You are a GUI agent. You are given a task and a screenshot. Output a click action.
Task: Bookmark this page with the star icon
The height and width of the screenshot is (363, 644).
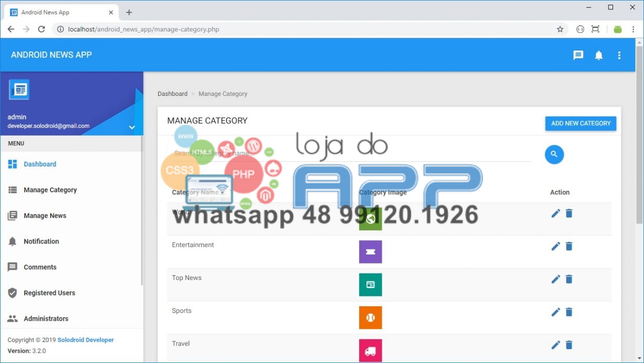click(560, 29)
